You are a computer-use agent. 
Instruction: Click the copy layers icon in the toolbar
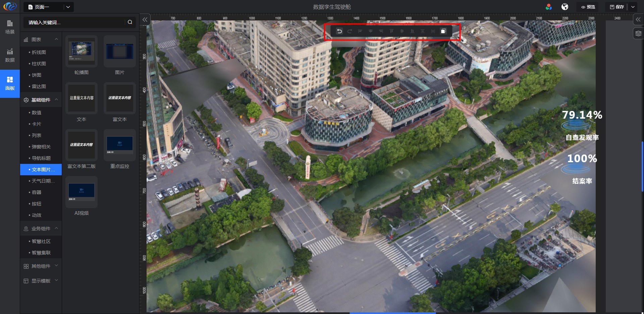coord(443,31)
